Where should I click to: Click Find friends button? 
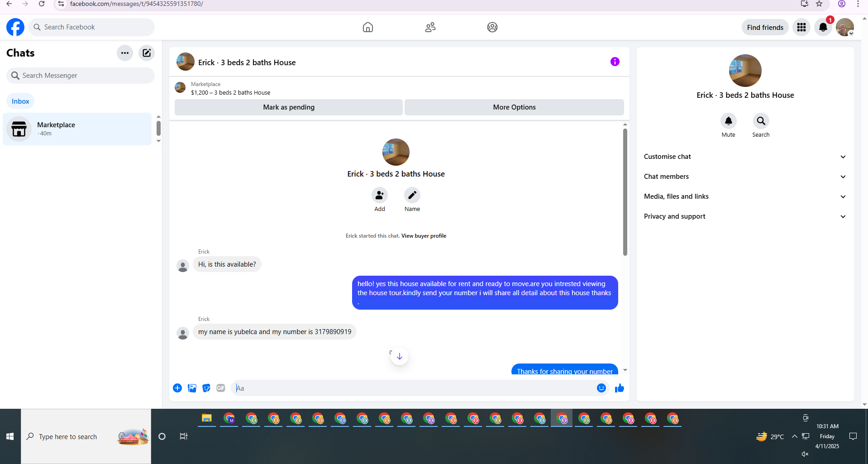(x=765, y=27)
